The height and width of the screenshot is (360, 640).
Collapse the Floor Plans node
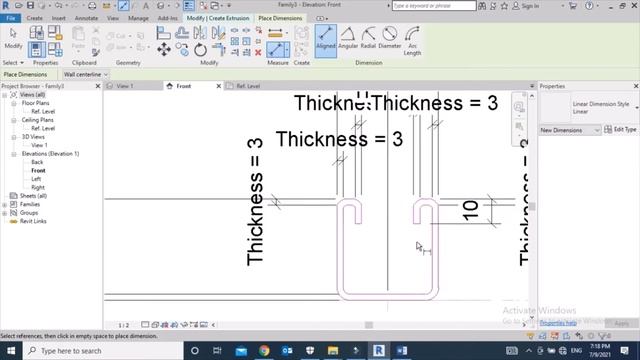pyautogui.click(x=13, y=103)
